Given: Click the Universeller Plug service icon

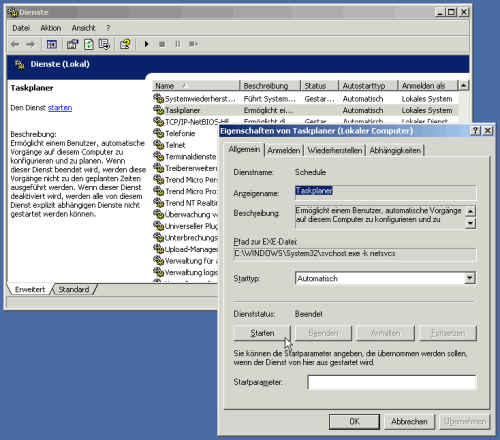Looking at the screenshot, I should pyautogui.click(x=158, y=226).
